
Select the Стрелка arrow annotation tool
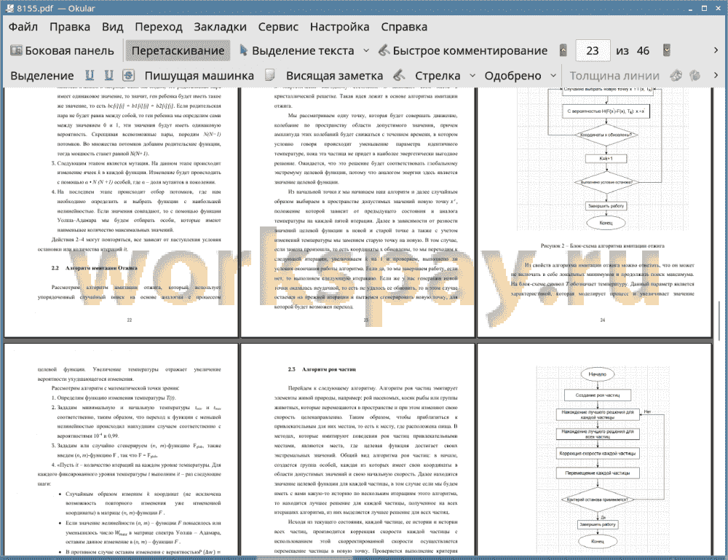pyautogui.click(x=438, y=76)
